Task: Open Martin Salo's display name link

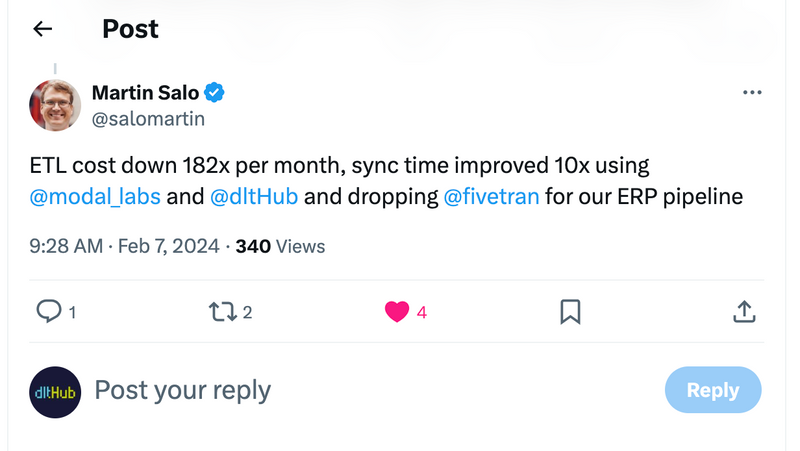Action: (x=145, y=93)
